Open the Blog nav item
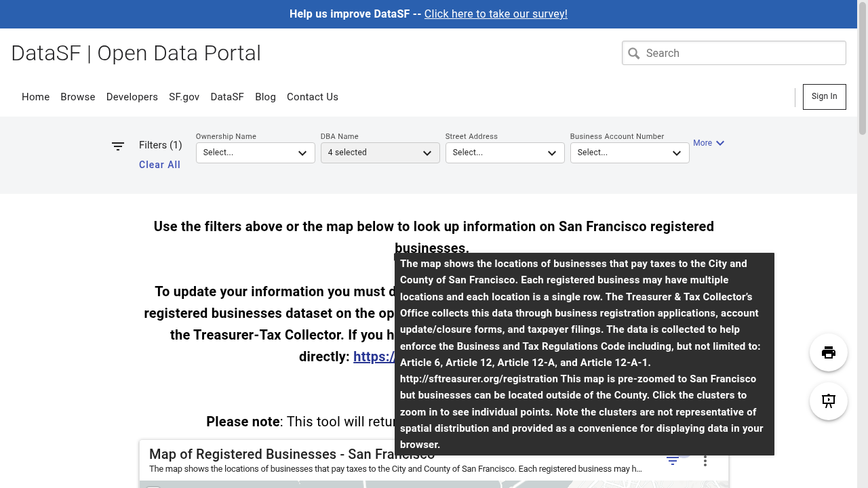The image size is (868, 488). pos(266,97)
